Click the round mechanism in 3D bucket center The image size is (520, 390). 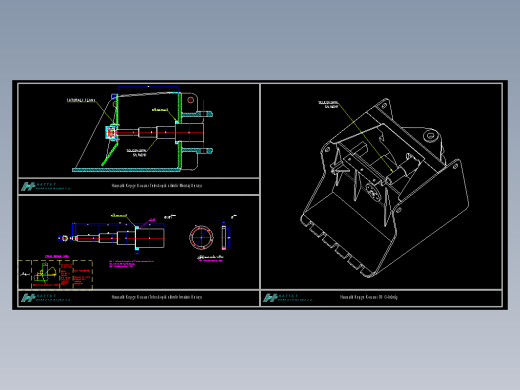point(372,191)
